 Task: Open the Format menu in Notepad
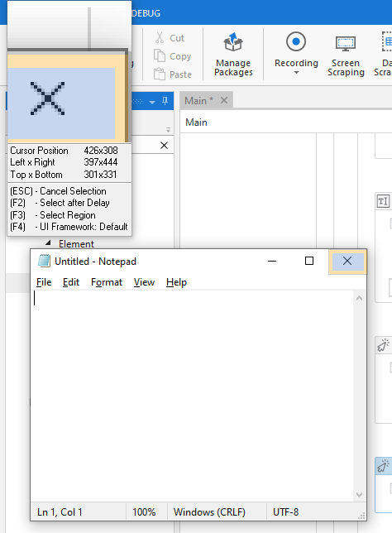(107, 282)
